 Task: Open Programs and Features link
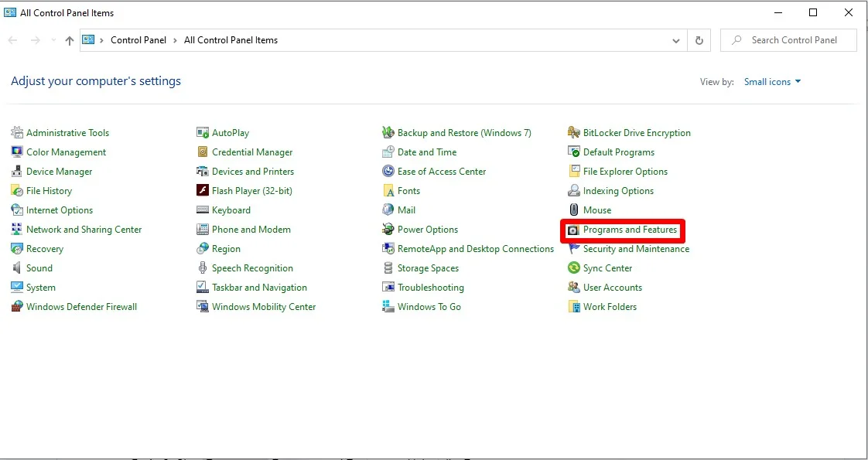(x=630, y=230)
